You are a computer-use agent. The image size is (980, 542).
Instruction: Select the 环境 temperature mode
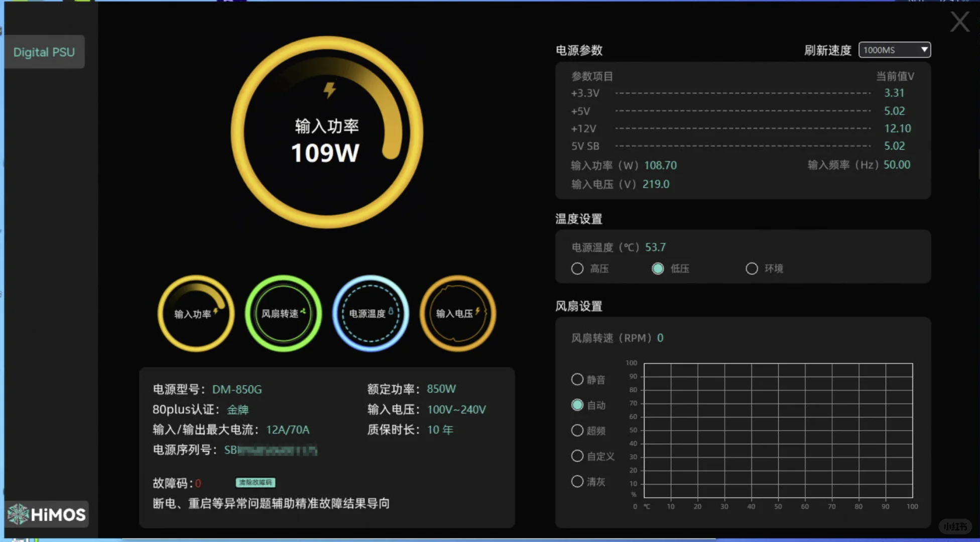[x=751, y=268]
